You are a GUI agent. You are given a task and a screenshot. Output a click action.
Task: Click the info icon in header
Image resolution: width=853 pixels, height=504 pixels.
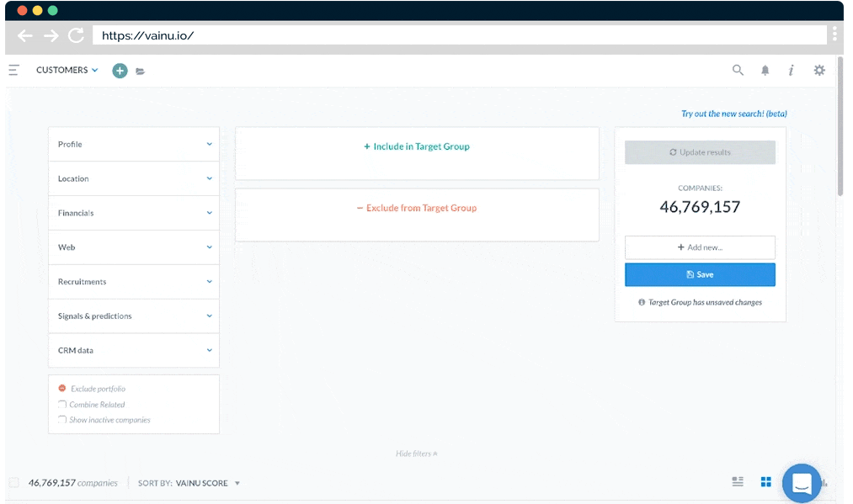(x=791, y=71)
